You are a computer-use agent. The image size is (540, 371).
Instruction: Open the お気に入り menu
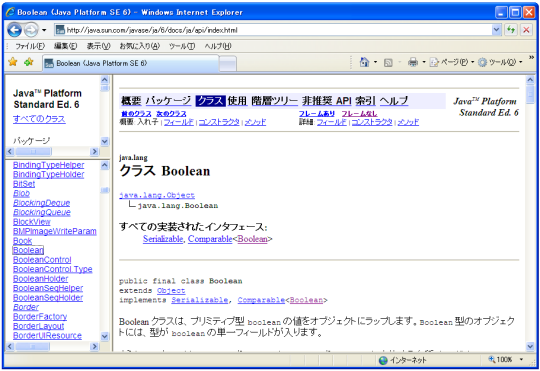pos(139,46)
